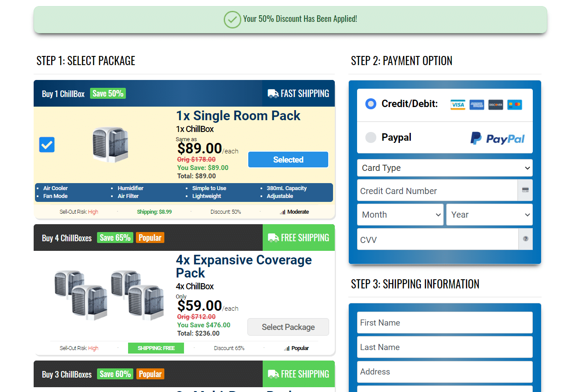Click the Popular bars icon in 4x pack footer
Screen dimensions: 566x392
pos(287,348)
